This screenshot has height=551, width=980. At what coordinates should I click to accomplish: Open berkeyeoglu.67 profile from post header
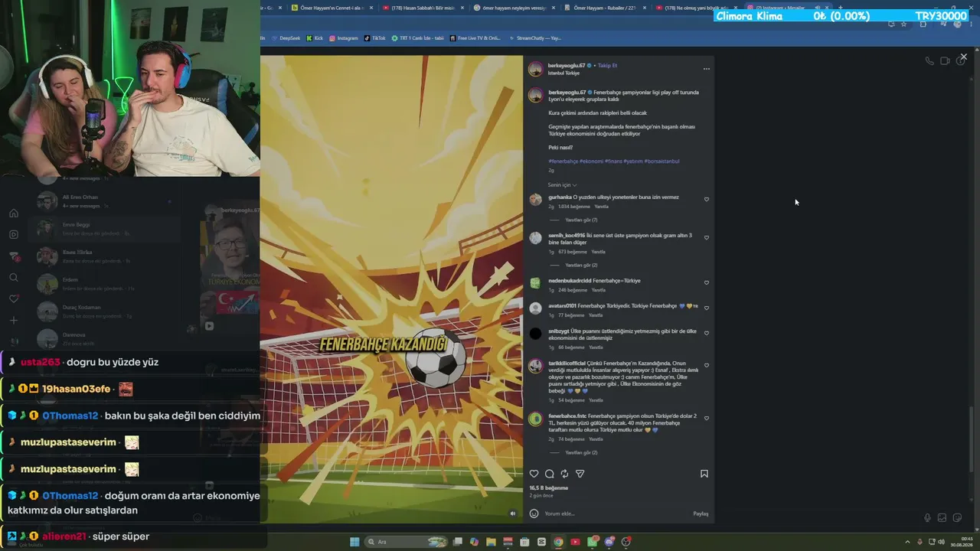point(567,66)
